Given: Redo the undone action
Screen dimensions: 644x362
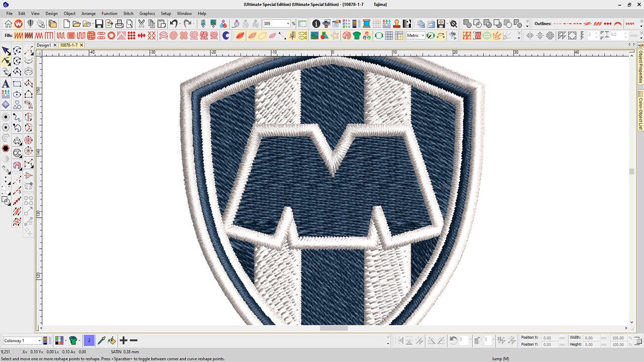Looking at the screenshot, I should (187, 24).
